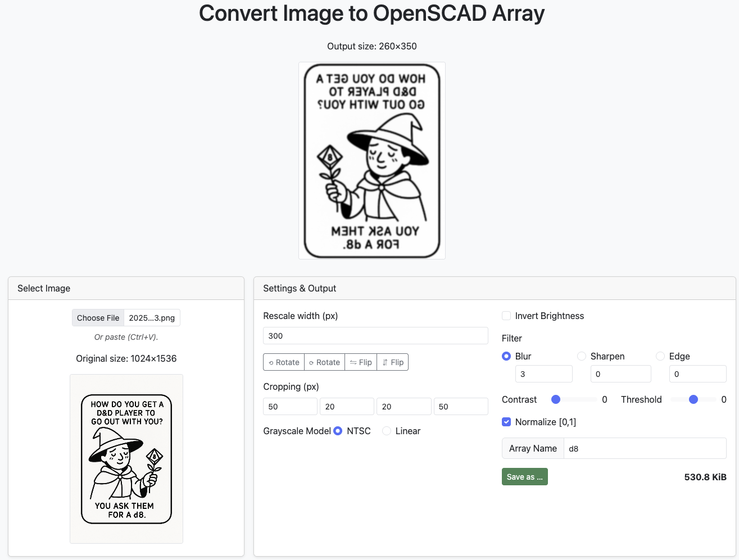The image size is (739, 560).
Task: Select the Blur filter radio button
Action: tap(506, 356)
